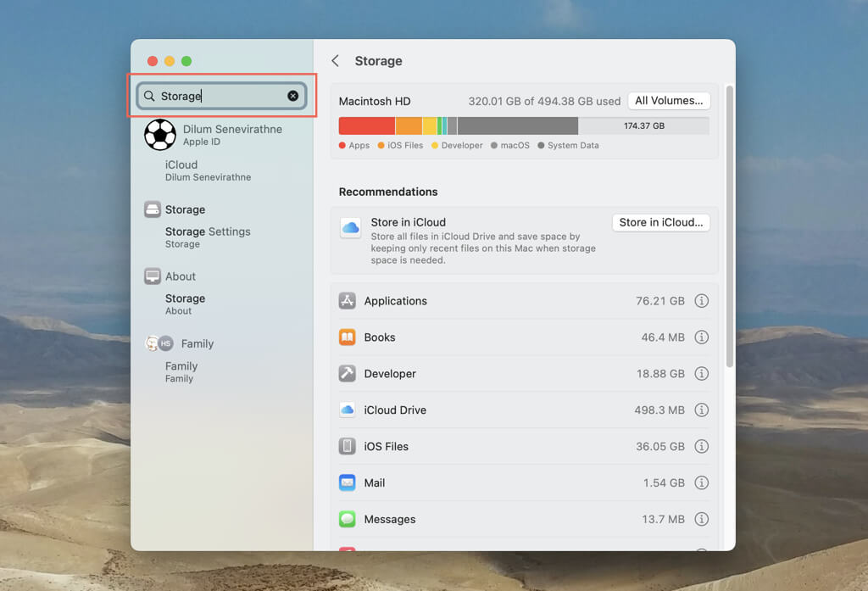Click the macOS legend label
Viewport: 868px width, 591px height.
(515, 145)
